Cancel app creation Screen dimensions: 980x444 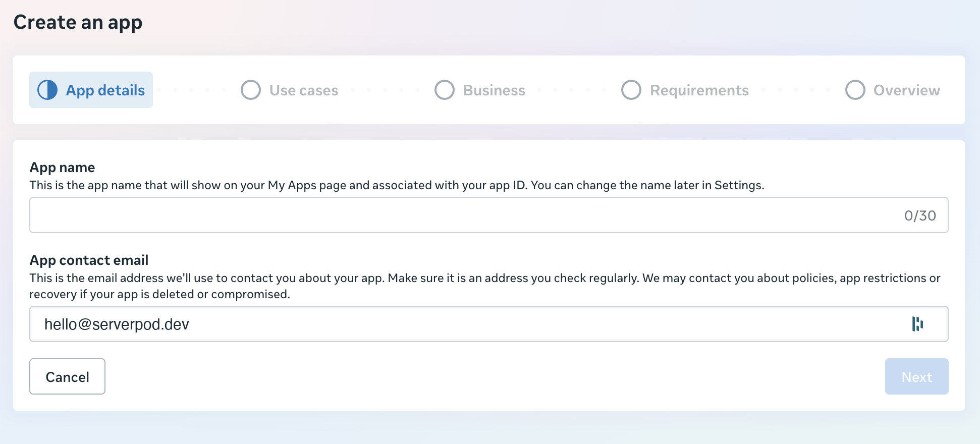click(67, 376)
